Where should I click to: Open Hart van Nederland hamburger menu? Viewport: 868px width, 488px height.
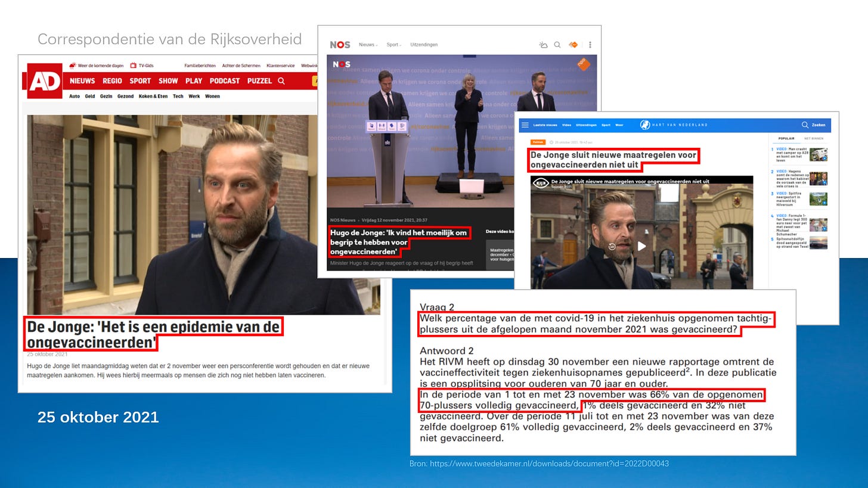click(x=525, y=125)
